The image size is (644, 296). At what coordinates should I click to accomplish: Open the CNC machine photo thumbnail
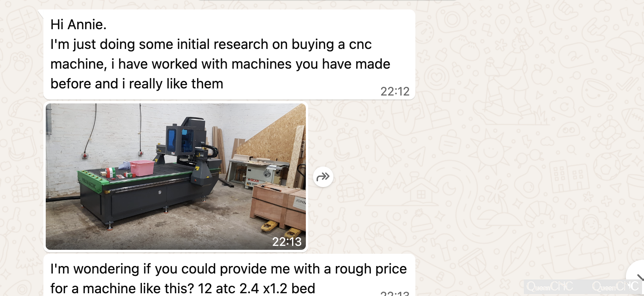176,176
